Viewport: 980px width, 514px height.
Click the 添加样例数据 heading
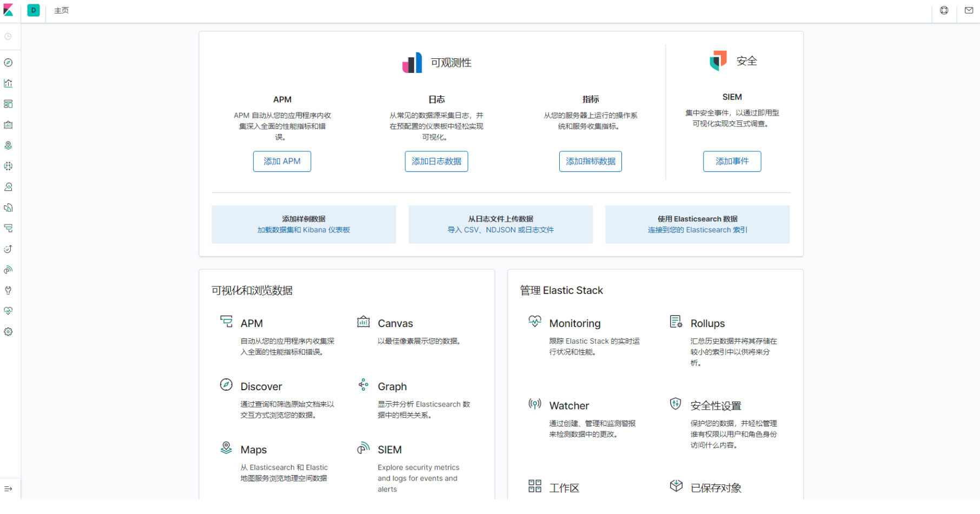[303, 219]
